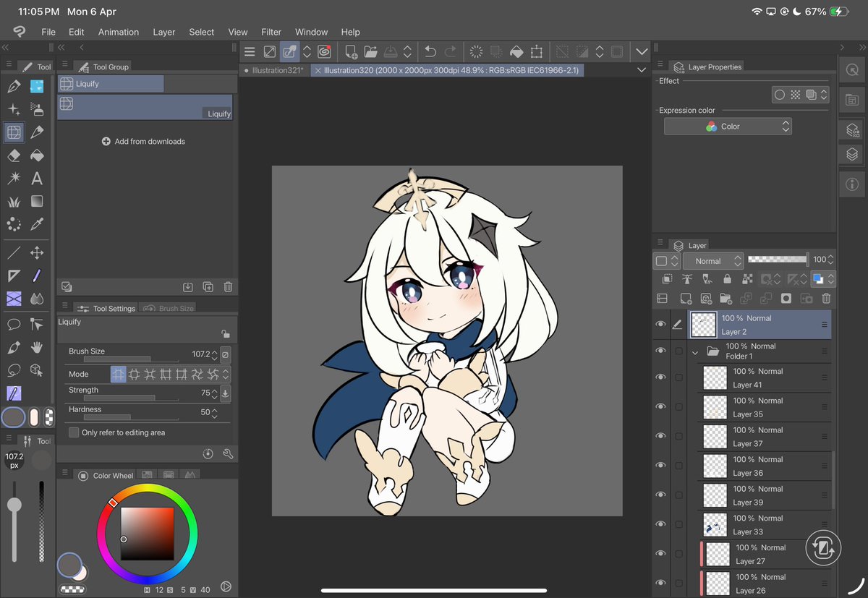Open the Filter menu
Image resolution: width=868 pixels, height=598 pixels.
point(271,32)
